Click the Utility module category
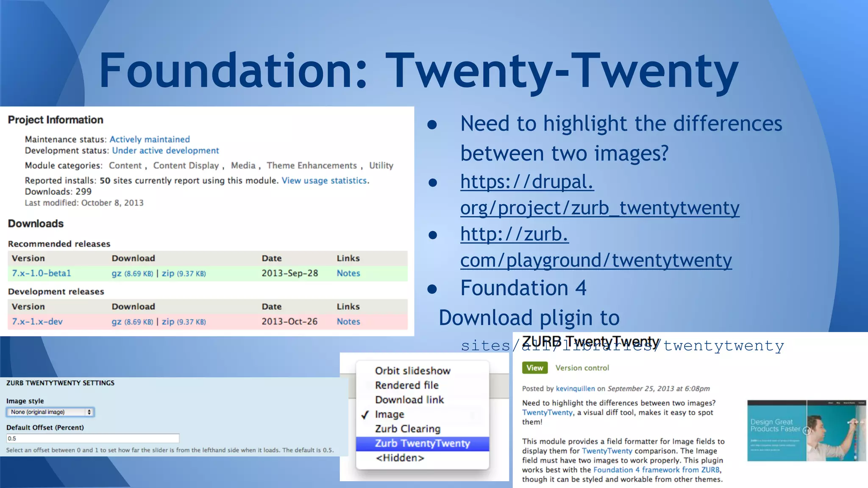 click(381, 166)
